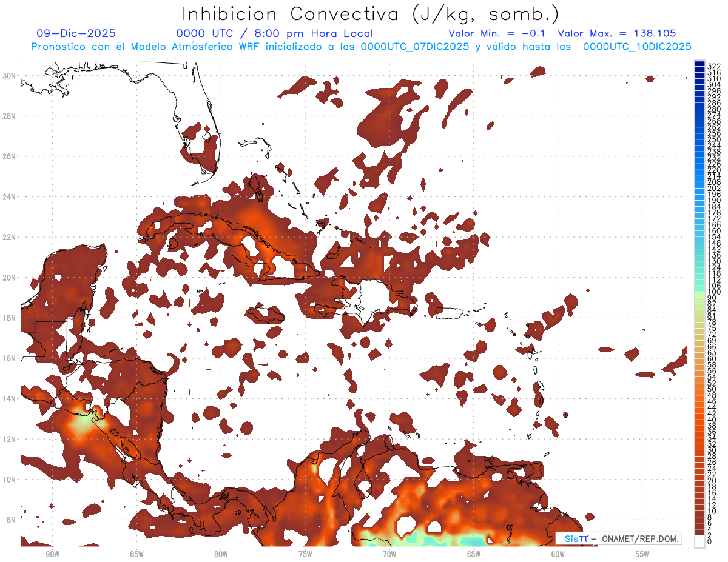Click the colorbar value label '160'
Viewport: 728px width, 562px height.
(x=714, y=231)
